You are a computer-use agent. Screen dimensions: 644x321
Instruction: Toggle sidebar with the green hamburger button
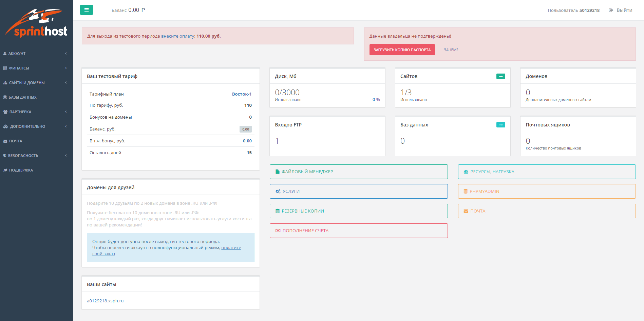(x=87, y=10)
